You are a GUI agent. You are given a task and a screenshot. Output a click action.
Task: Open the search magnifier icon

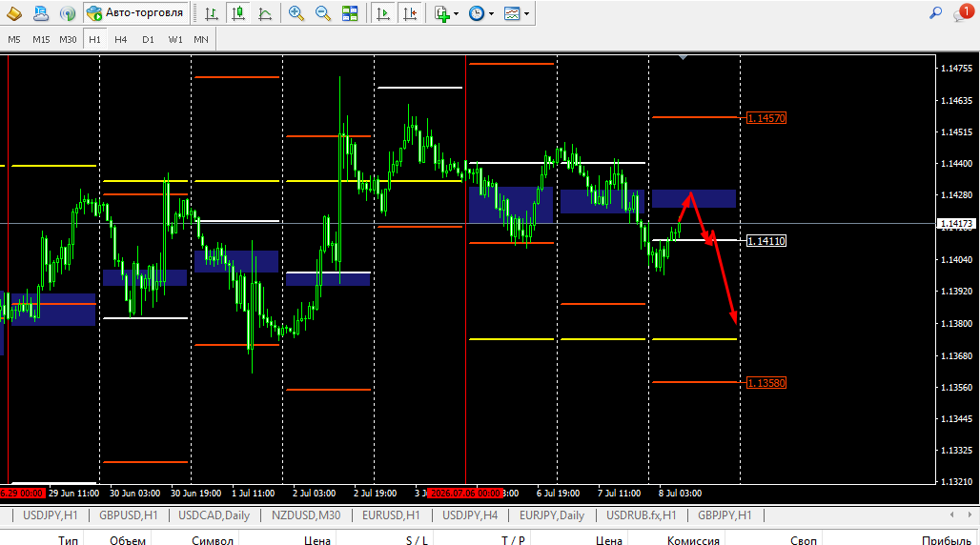[x=935, y=12]
